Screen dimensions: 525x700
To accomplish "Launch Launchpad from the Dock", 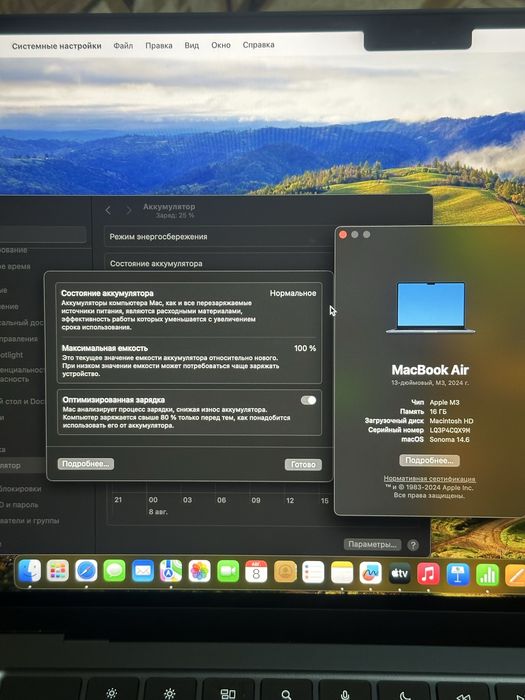I will pos(58,571).
